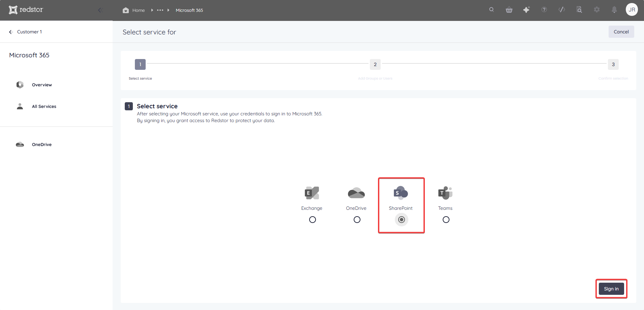Select the OneDrive radio button

click(x=357, y=220)
